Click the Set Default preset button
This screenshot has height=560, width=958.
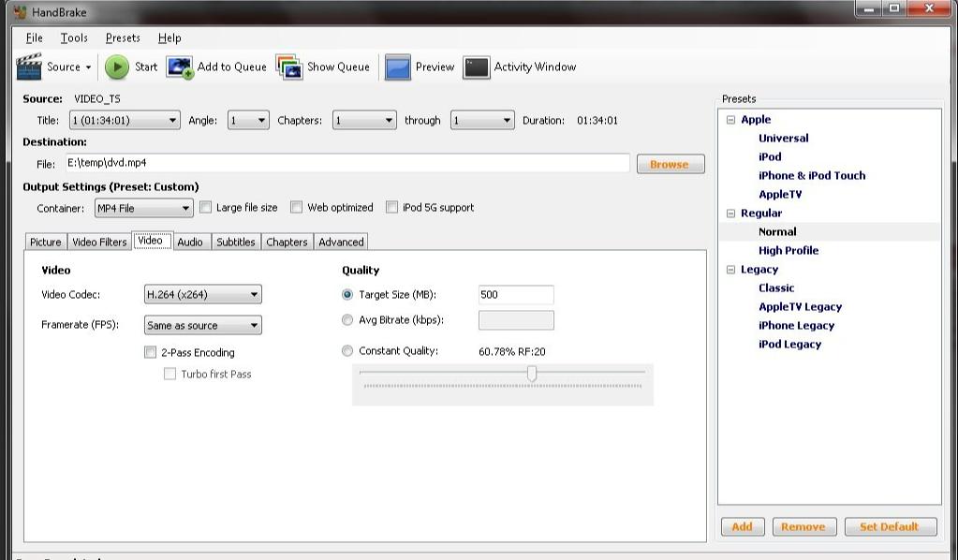pyautogui.click(x=890, y=527)
